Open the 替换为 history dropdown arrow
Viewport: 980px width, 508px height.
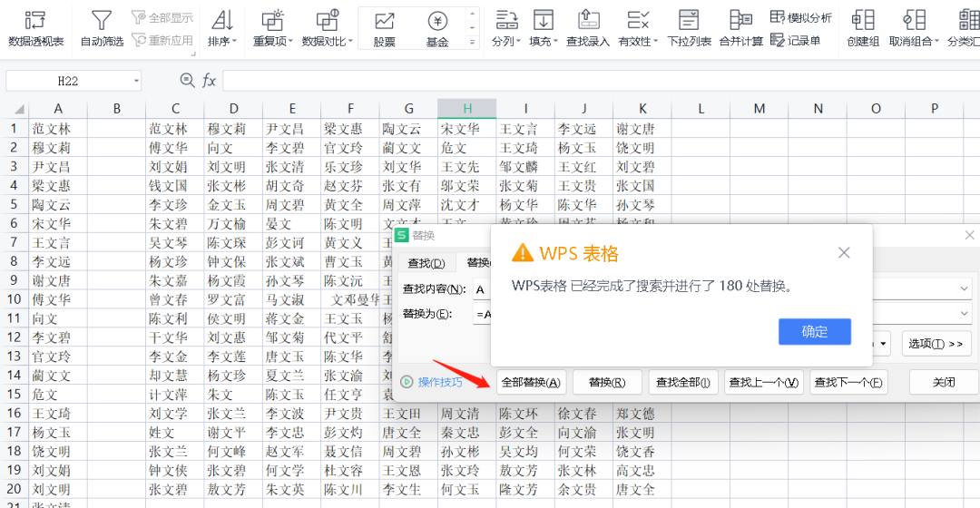pyautogui.click(x=964, y=313)
